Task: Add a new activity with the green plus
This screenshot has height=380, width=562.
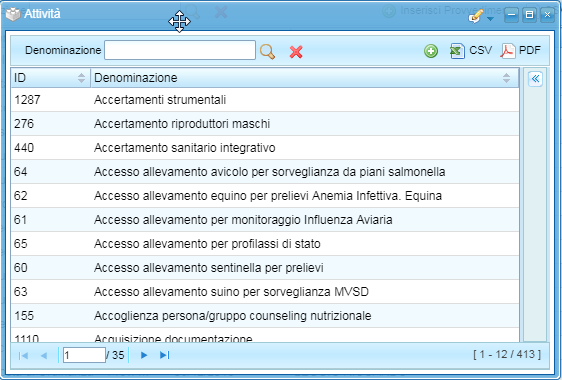Action: click(x=431, y=51)
